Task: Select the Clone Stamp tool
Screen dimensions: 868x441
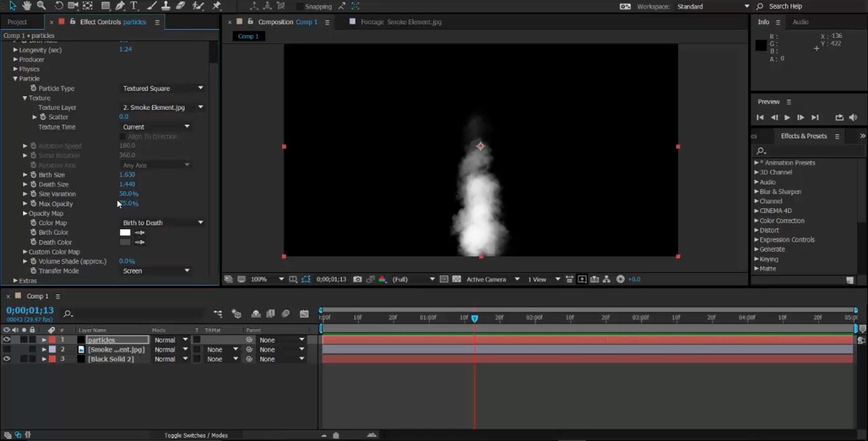Action: 166,6
